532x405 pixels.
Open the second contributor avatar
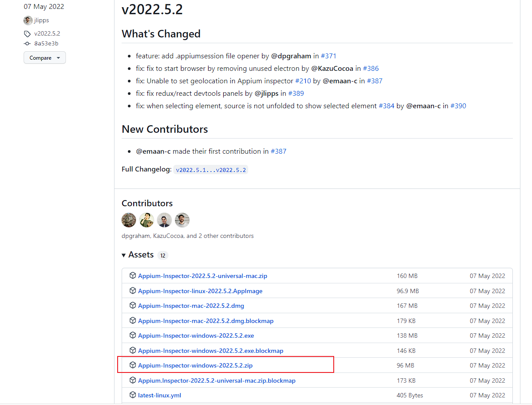point(147,220)
